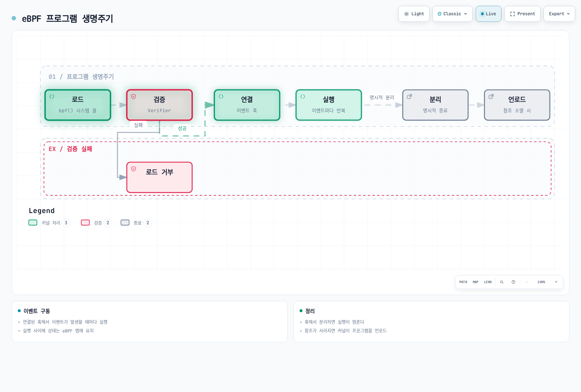Toggle Live mode

(488, 14)
